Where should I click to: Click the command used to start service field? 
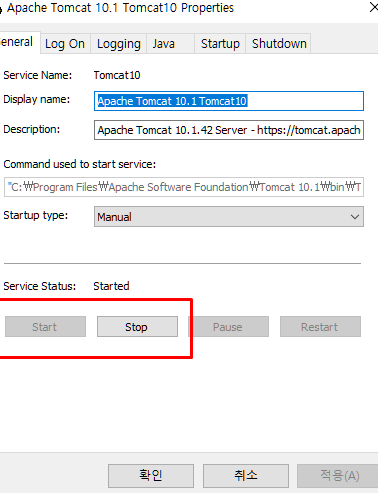tap(184, 187)
